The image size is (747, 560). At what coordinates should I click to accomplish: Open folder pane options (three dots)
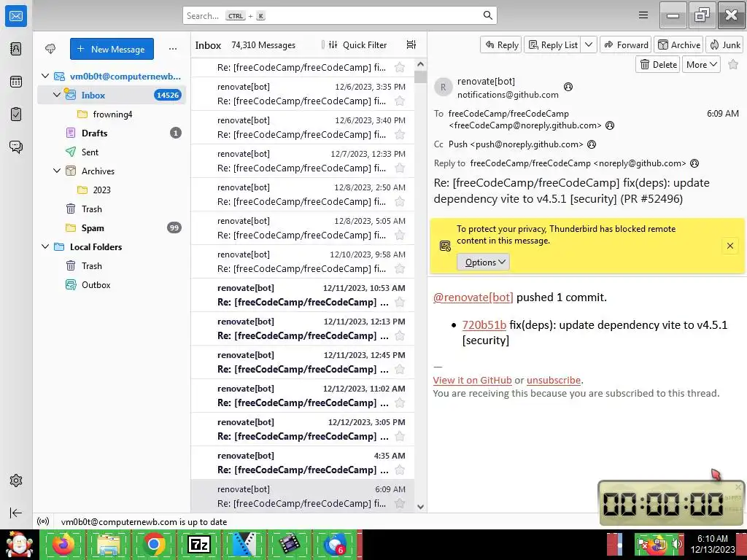[173, 49]
